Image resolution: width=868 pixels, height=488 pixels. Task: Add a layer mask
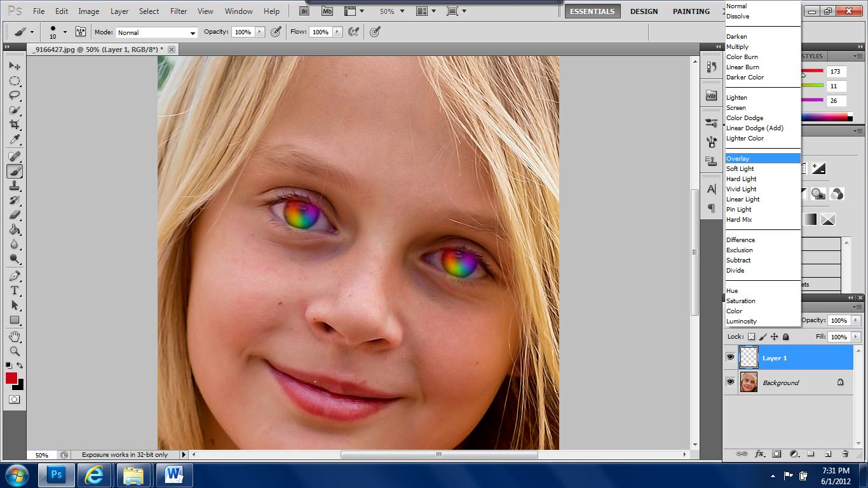(776, 454)
